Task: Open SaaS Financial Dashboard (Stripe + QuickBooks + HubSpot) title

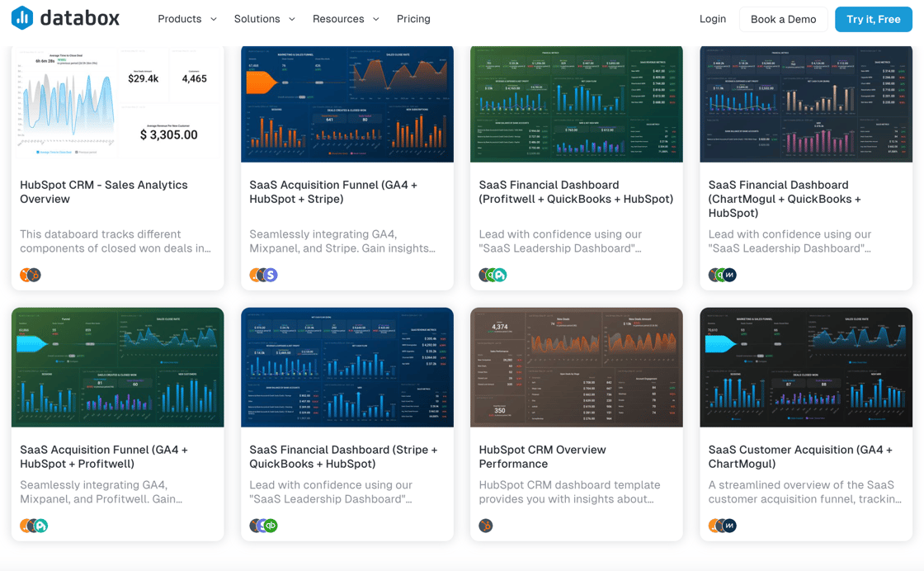Action: click(343, 456)
